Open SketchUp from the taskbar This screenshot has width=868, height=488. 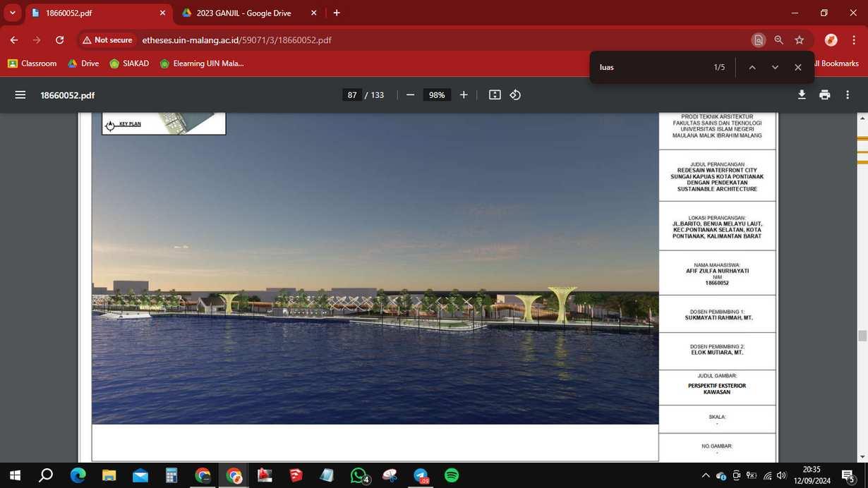[296, 475]
